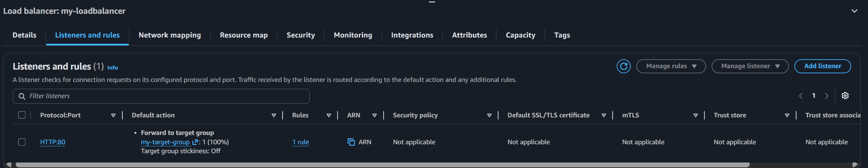Sort by Protocol:Port column arrow
Viewport: 868px width, 168px height.
(113, 115)
